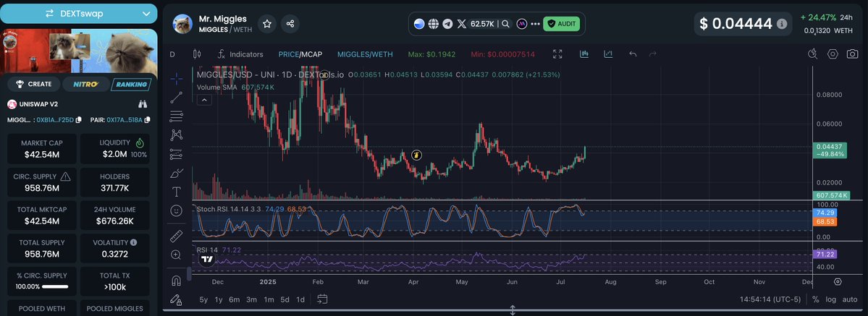Click the volatility info icon
The height and width of the screenshot is (316, 868).
click(x=133, y=242)
